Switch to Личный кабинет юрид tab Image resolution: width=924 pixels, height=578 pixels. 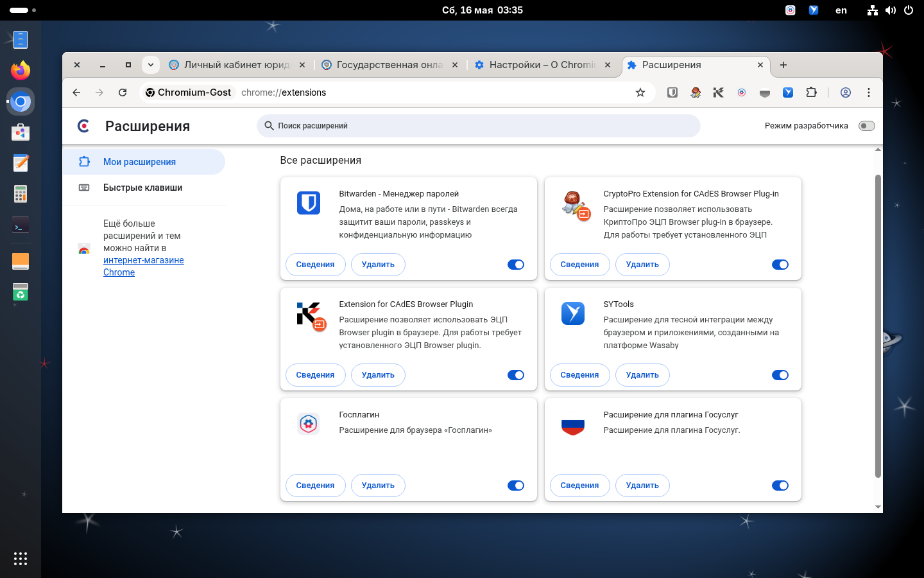[x=237, y=65]
